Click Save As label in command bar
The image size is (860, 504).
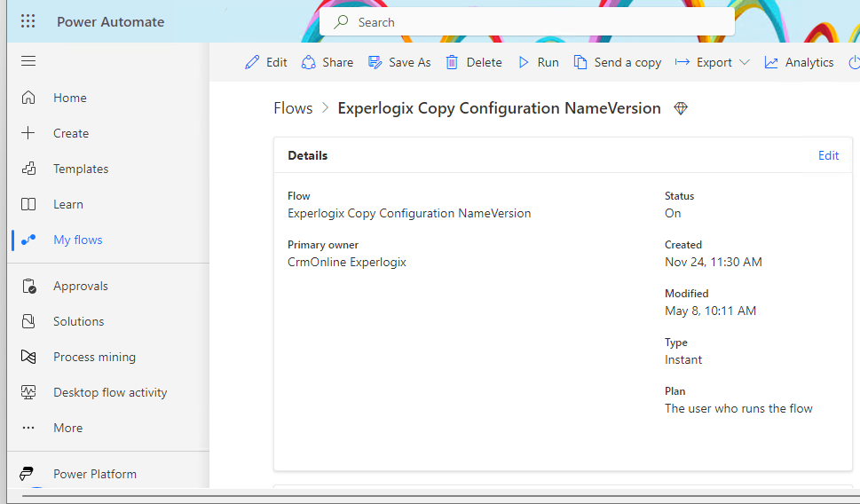click(x=410, y=62)
